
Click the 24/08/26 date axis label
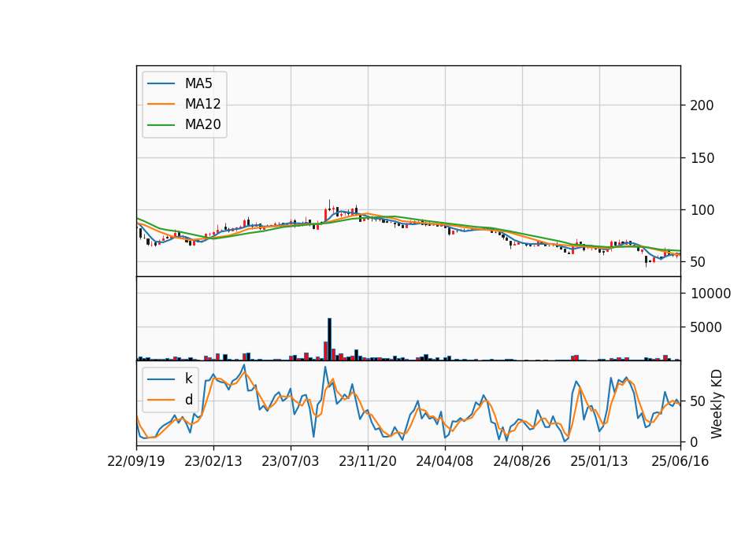coord(521,461)
